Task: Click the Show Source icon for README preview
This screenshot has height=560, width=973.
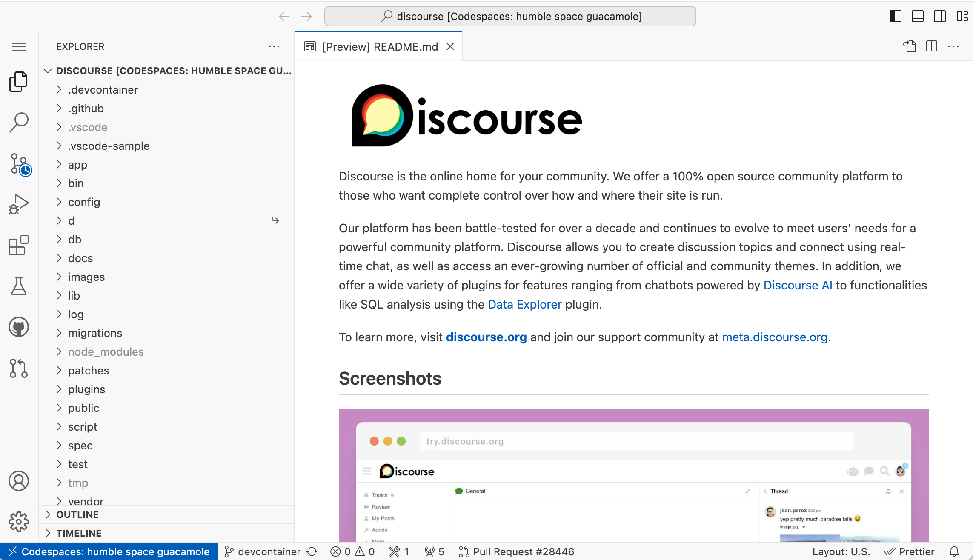Action: pos(910,46)
